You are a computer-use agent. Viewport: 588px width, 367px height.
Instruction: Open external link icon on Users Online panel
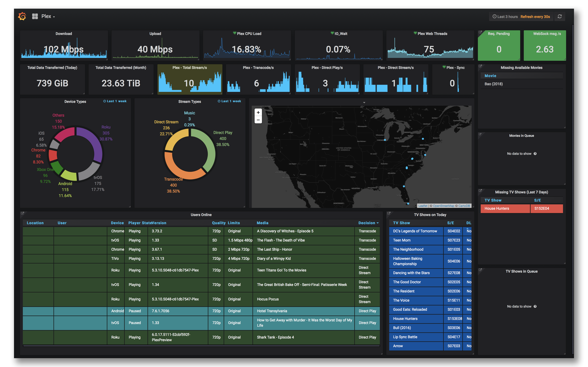pos(23,213)
